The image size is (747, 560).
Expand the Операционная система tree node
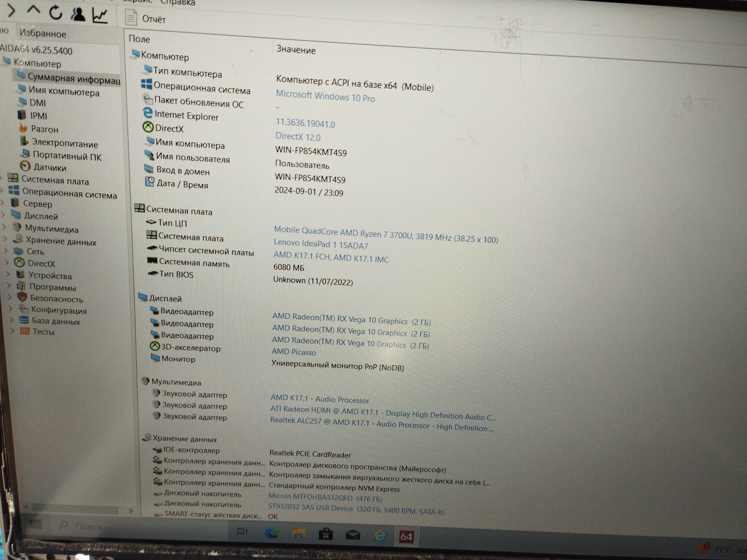2,191
